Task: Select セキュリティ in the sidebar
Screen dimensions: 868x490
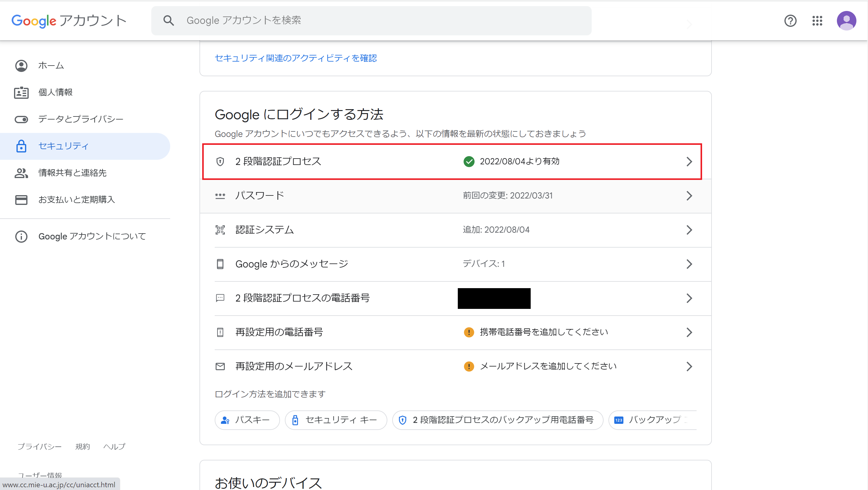Action: [85, 146]
